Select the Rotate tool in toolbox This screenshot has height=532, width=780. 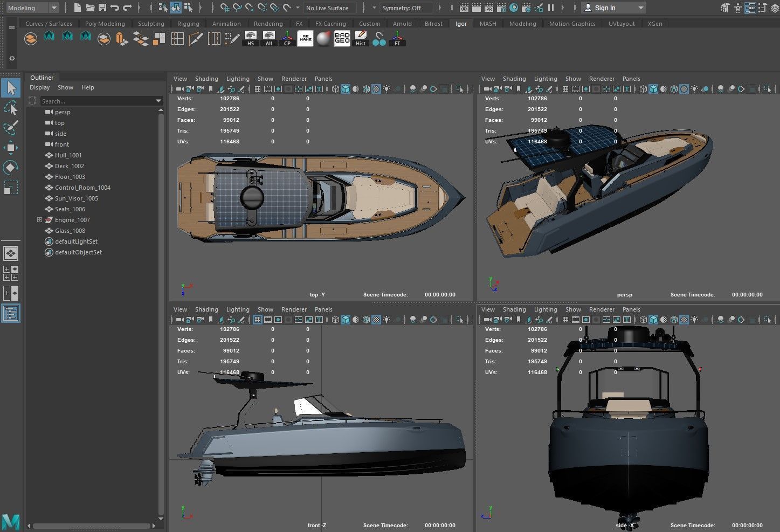[x=11, y=168]
